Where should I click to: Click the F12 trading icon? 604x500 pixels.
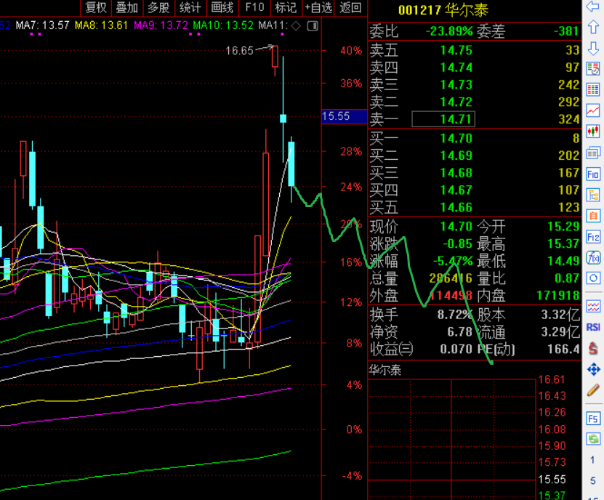coord(593,237)
